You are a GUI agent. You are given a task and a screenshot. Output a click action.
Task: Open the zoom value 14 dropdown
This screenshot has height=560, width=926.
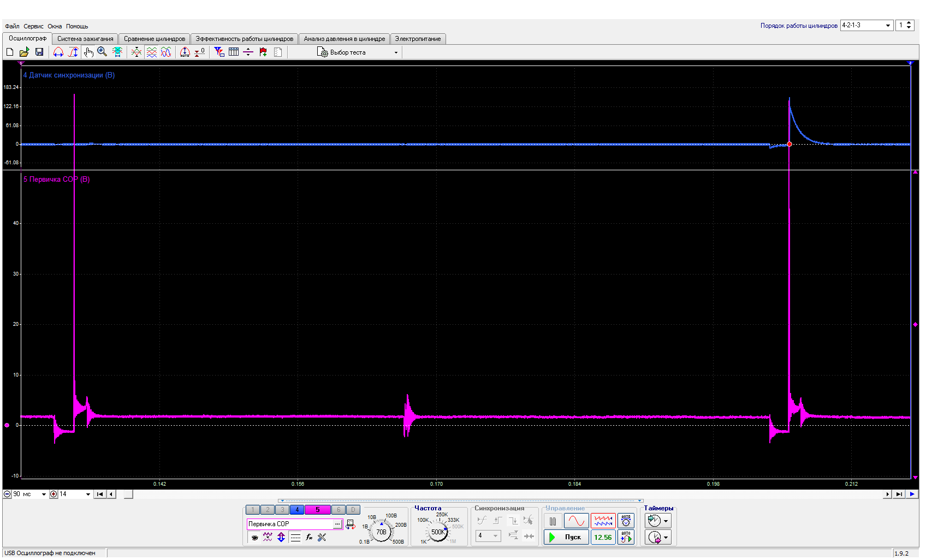[88, 495]
